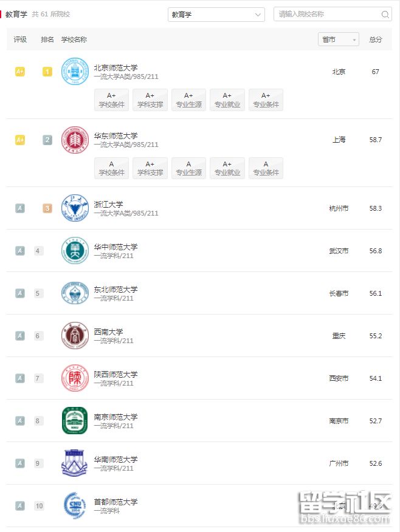The width and height of the screenshot is (400, 532).
Task: Click the 评级 column header
Action: (x=20, y=39)
